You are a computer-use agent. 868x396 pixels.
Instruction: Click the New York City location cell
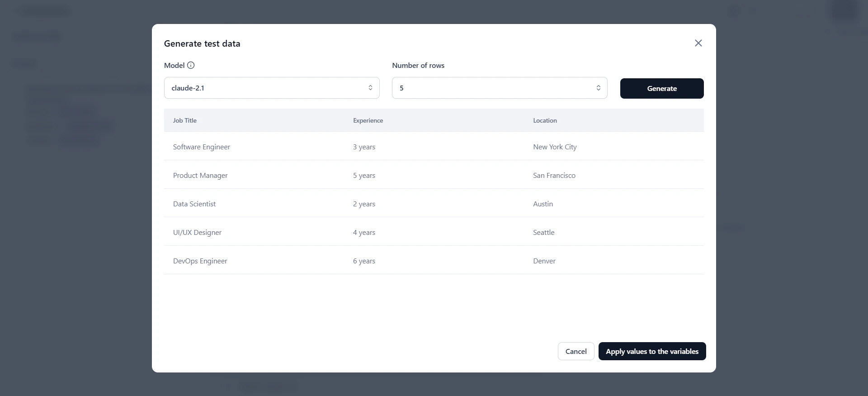[x=555, y=147]
